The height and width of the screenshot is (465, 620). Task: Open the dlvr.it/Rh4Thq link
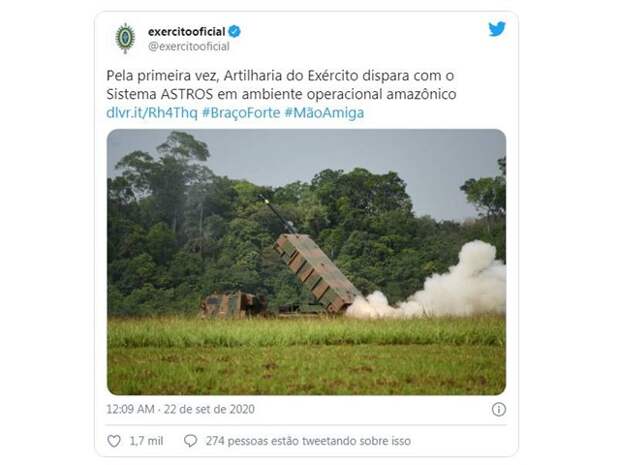click(152, 113)
